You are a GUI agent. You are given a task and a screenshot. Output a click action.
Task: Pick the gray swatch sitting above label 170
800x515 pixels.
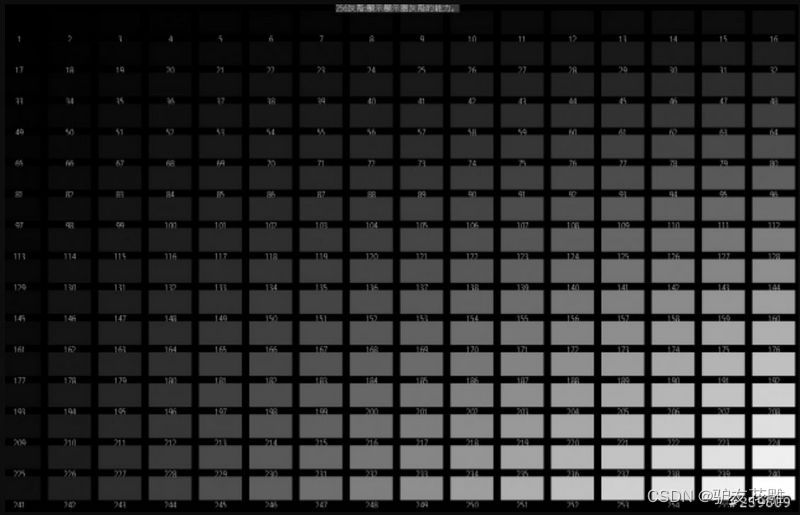472,333
